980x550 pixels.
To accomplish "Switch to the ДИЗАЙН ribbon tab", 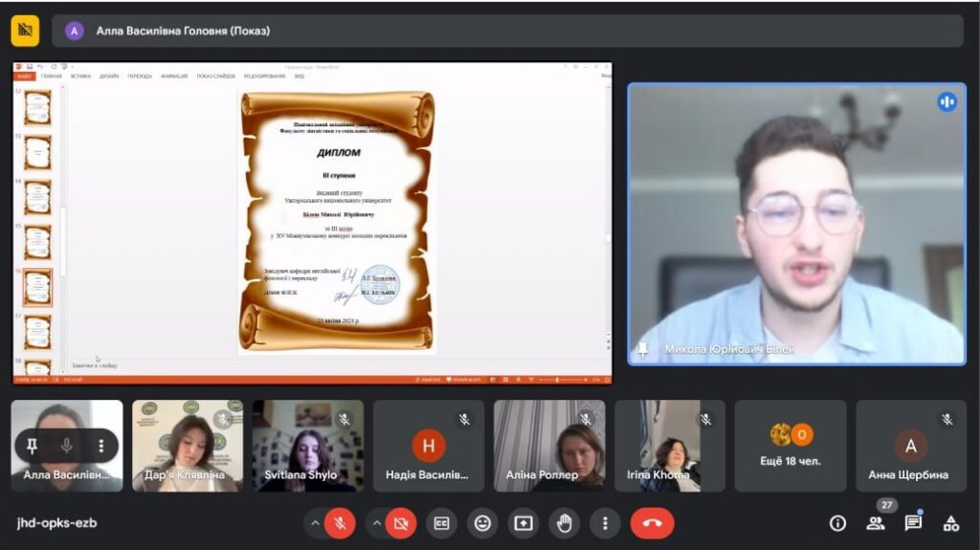I will [x=107, y=77].
